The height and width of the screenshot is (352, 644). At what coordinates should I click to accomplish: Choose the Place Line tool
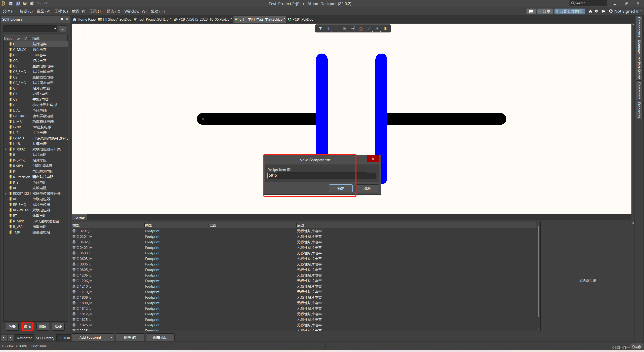click(x=369, y=28)
